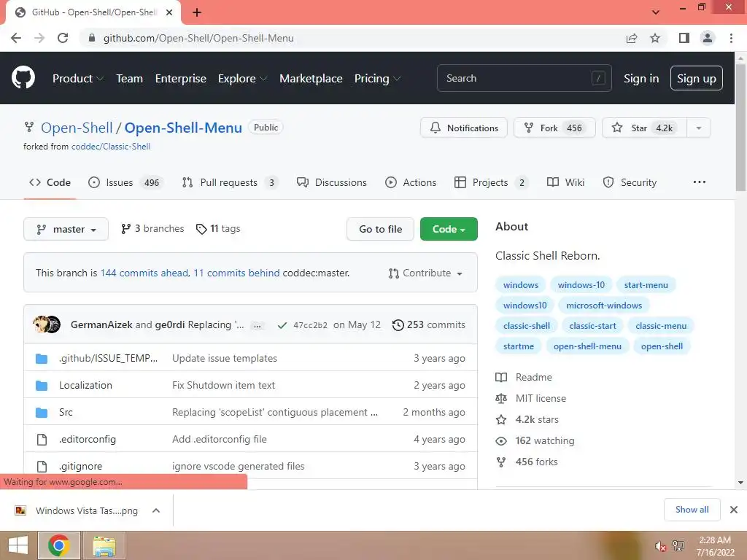747x560 pixels.
Task: Open the Product dropdown menu
Action: [77, 79]
